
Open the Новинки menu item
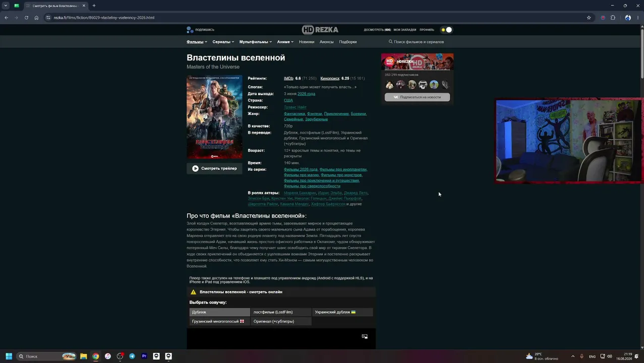(307, 42)
